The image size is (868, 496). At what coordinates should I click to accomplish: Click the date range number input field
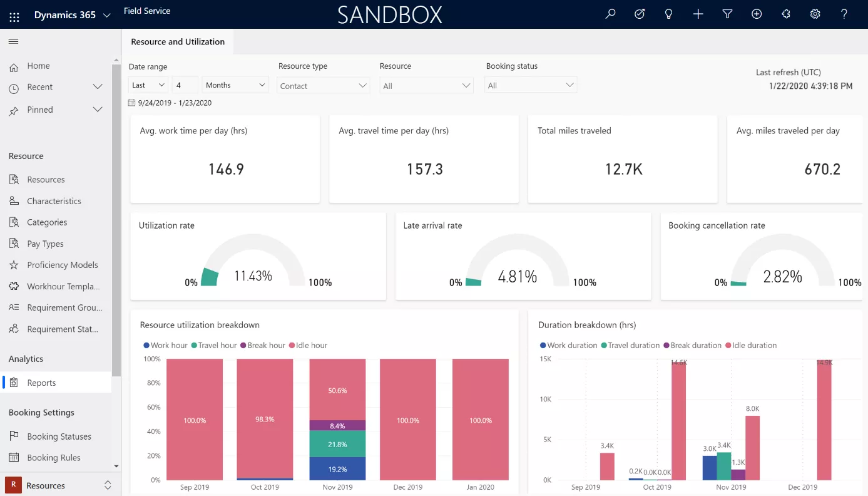pyautogui.click(x=185, y=85)
